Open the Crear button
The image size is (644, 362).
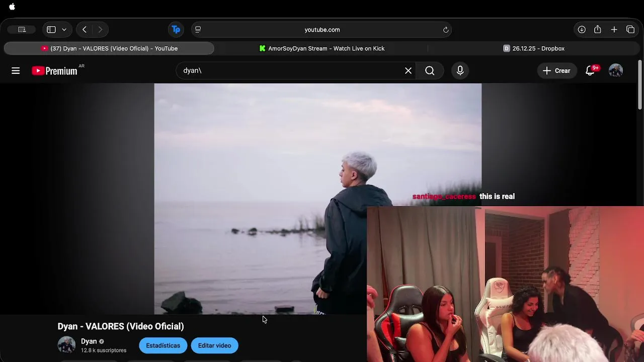click(556, 71)
